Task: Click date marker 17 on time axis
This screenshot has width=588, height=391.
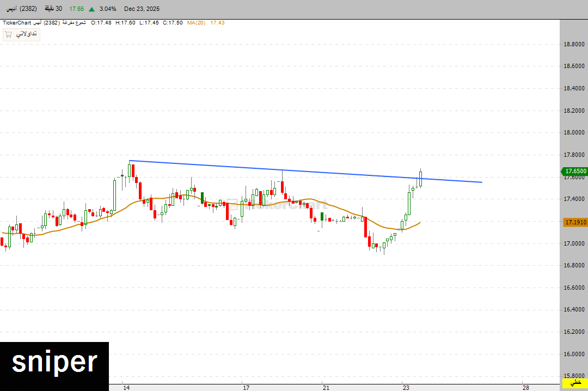Action: [246, 388]
